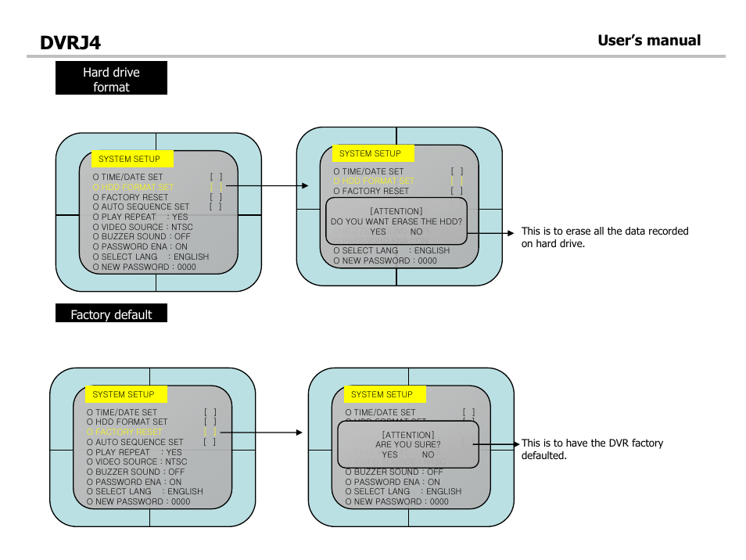The width and height of the screenshot is (746, 560).
Task: Select BUZZER SOUND : OFF in Factory default's first screen
Action: pyautogui.click(x=135, y=472)
